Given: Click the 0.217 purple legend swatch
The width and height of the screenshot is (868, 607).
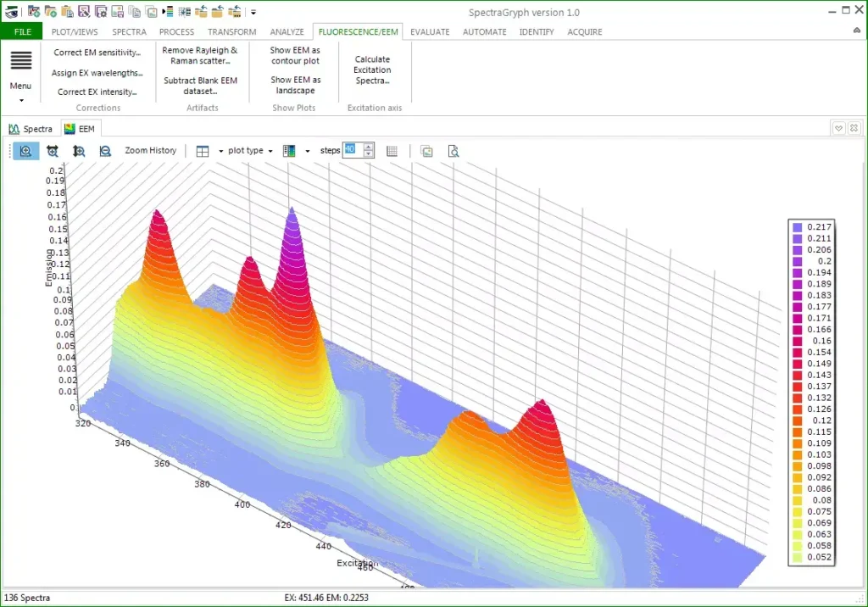Looking at the screenshot, I should tap(797, 227).
